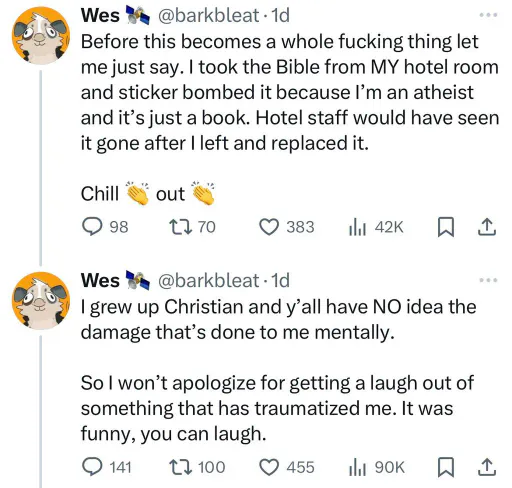
Task: Open Wes's profile from second avatar
Action: pyautogui.click(x=41, y=301)
